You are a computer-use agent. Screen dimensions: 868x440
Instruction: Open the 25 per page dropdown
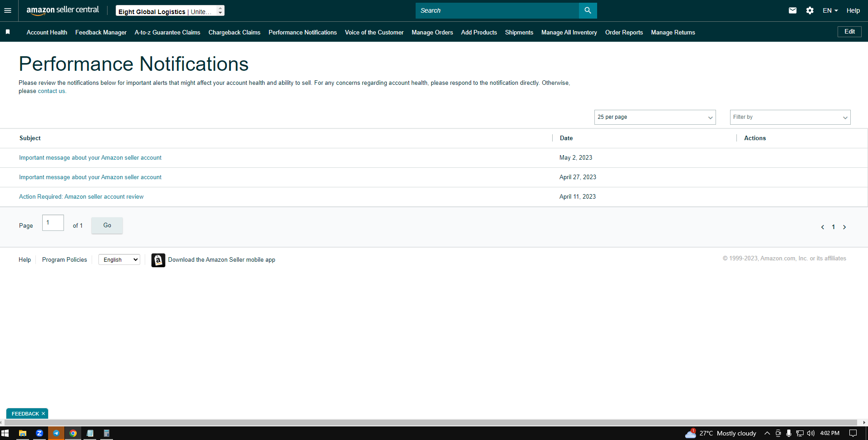[x=655, y=117]
